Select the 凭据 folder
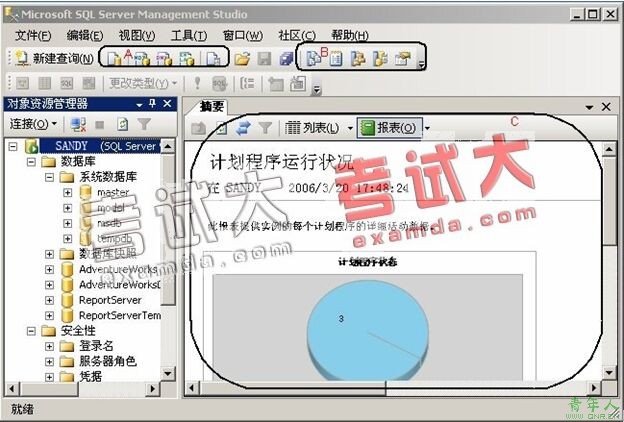Screen dimensions: 624x422 90,377
